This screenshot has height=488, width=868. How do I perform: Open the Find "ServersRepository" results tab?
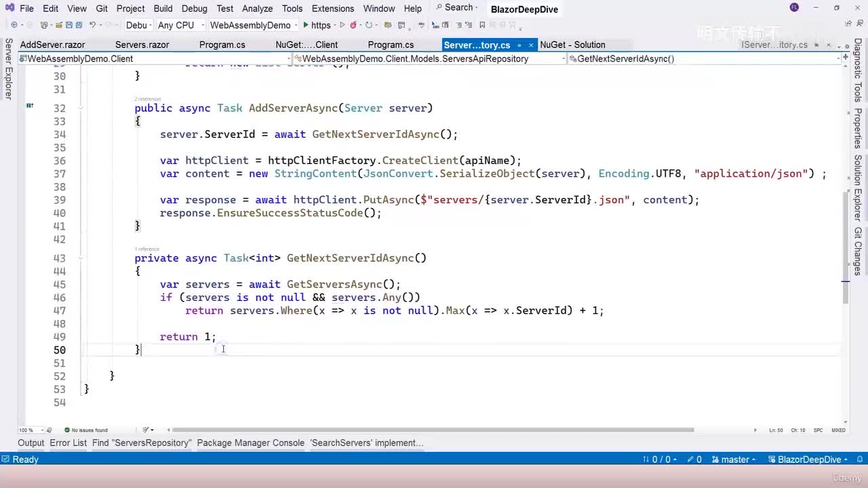tap(142, 443)
